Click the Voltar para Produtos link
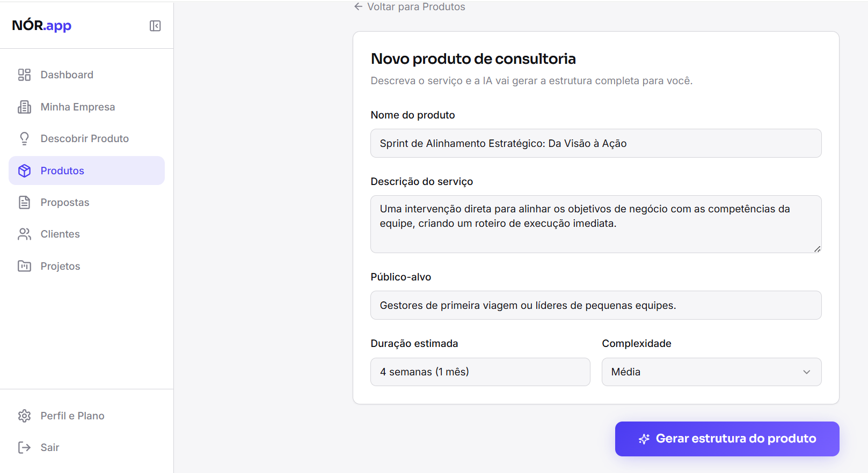This screenshot has height=473, width=868. (x=415, y=6)
